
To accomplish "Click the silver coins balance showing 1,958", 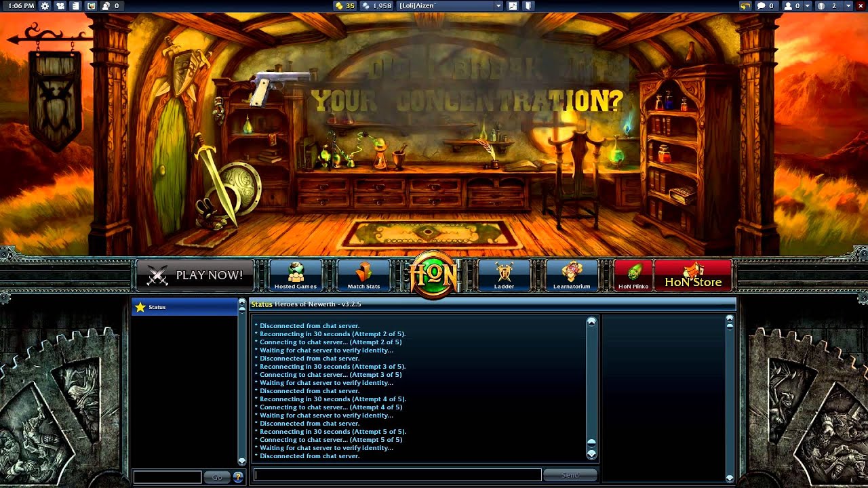I will click(377, 5).
